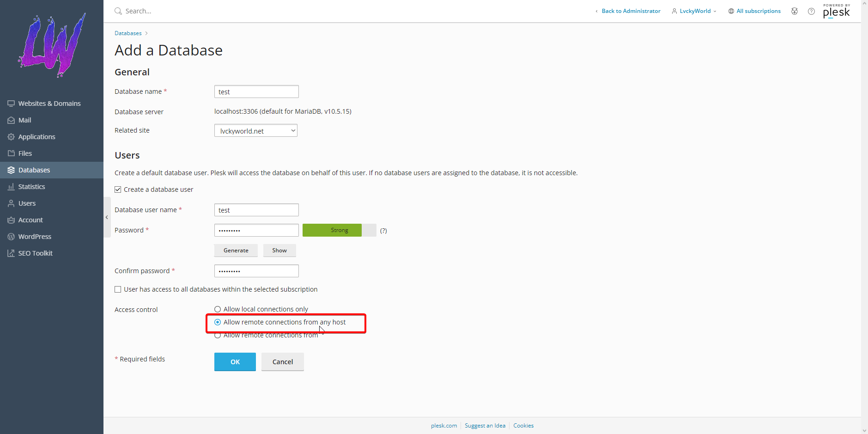Click the Mail envelope icon in sidebar
This screenshot has width=868, height=434.
coord(11,120)
